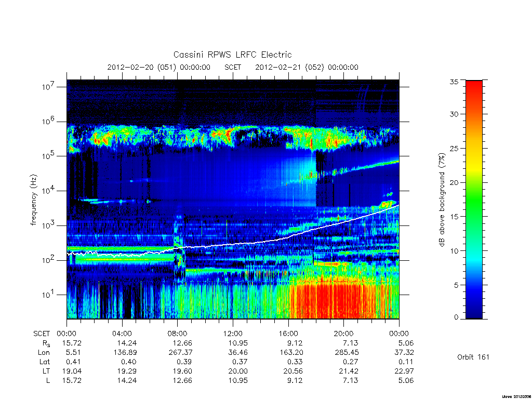Click the end date 2012-02-21 (052) label
This screenshot has width=532, height=399.
tap(289, 67)
